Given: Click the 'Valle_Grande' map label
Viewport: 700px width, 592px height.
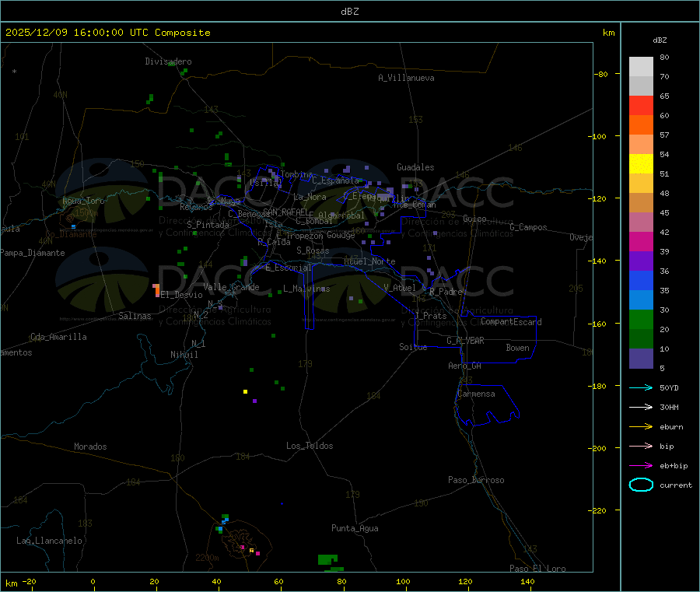Looking at the screenshot, I should click(x=231, y=287).
